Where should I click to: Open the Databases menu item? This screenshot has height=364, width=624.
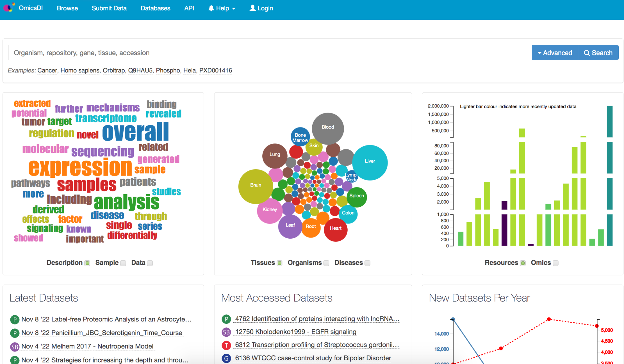tap(155, 8)
